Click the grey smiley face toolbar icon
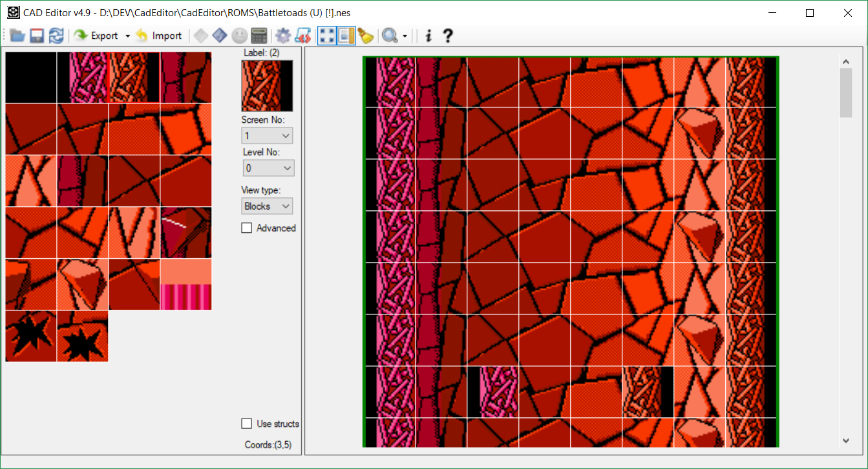Screen dimensions: 868x469 (239, 36)
